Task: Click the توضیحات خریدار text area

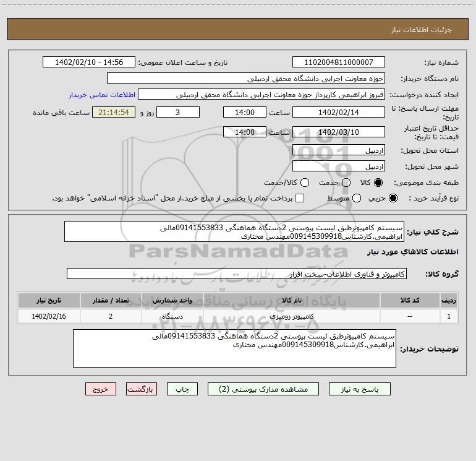Action: [235, 348]
